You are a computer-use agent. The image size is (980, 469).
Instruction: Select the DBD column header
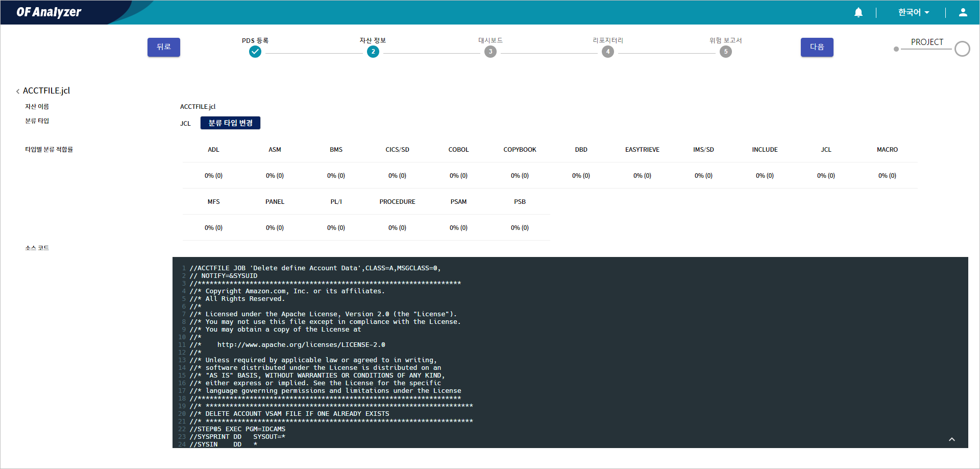click(581, 150)
